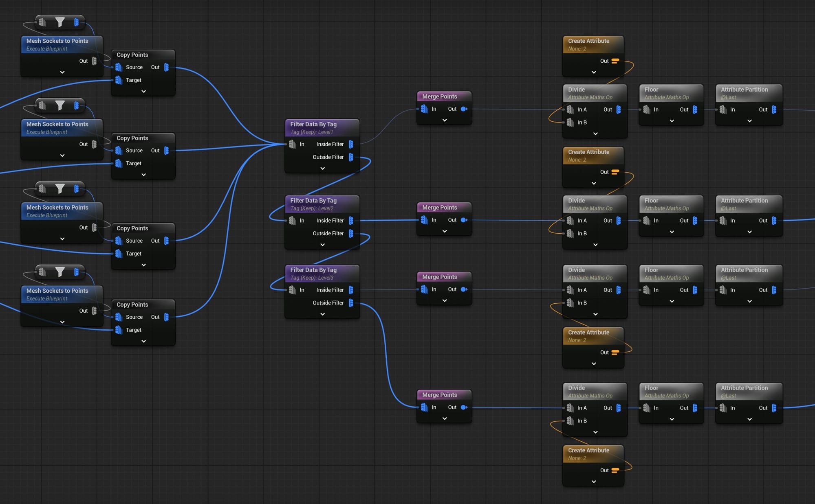Image resolution: width=815 pixels, height=504 pixels.
Task: Click the Outside Filter pin on Level1 filter node
Action: (351, 157)
